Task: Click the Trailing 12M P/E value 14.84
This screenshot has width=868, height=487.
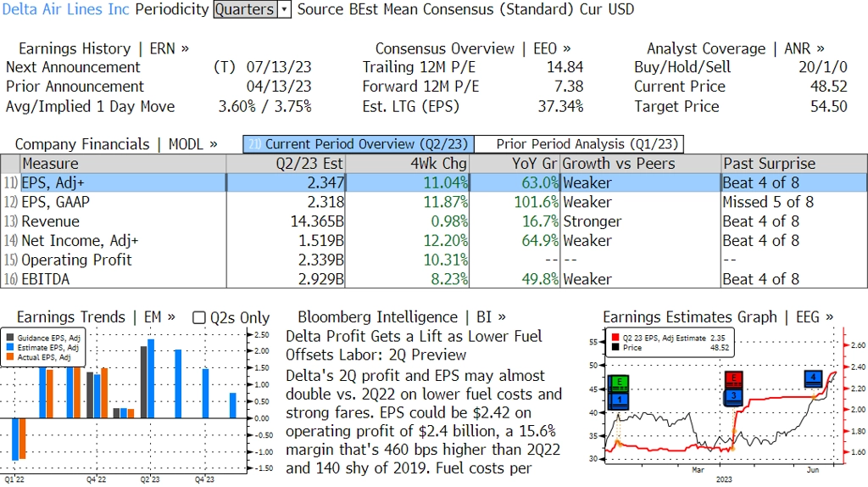Action: point(565,67)
